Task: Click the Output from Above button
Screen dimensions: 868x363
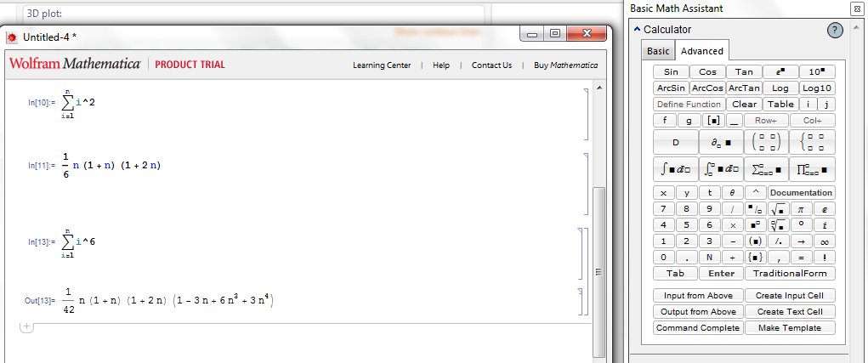Action: click(698, 311)
